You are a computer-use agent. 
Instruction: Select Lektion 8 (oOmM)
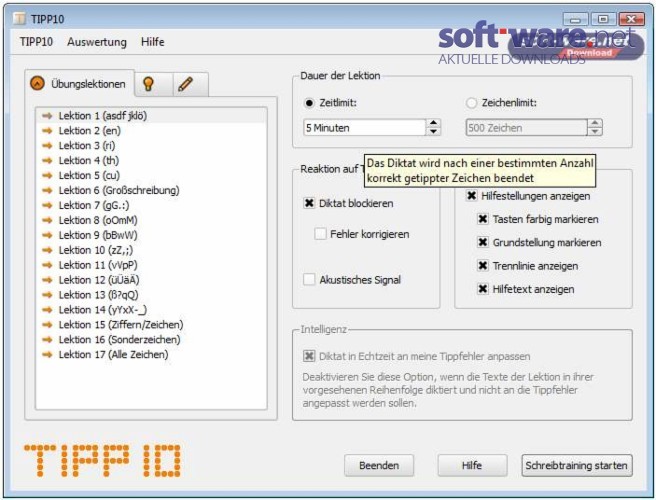coord(151,220)
